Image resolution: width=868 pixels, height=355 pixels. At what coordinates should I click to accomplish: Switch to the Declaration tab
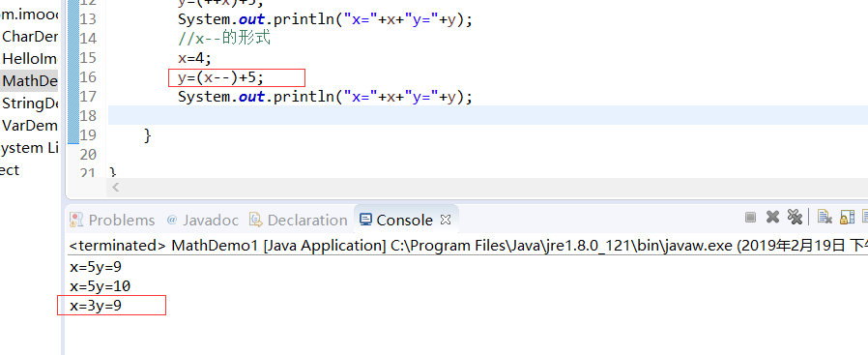pyautogui.click(x=307, y=220)
